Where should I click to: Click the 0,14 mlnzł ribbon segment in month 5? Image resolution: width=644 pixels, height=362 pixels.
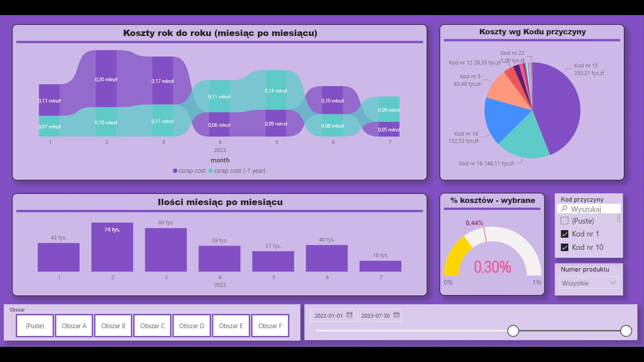(x=276, y=90)
